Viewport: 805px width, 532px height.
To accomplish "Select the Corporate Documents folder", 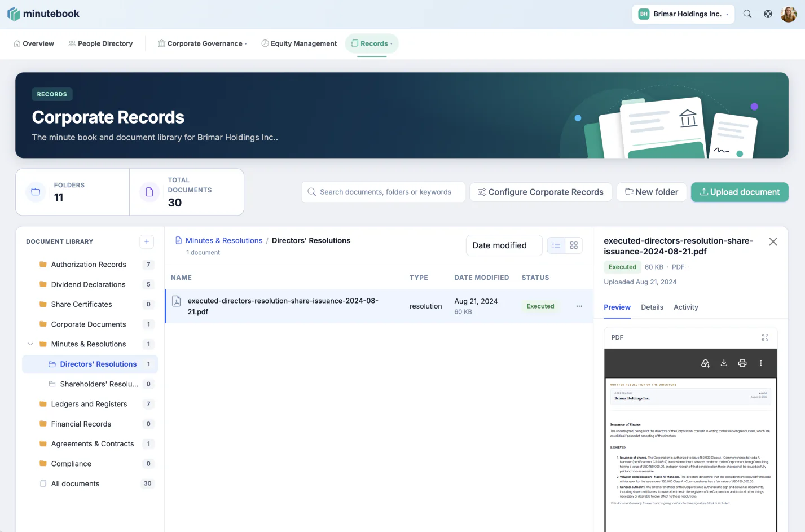I will point(90,324).
